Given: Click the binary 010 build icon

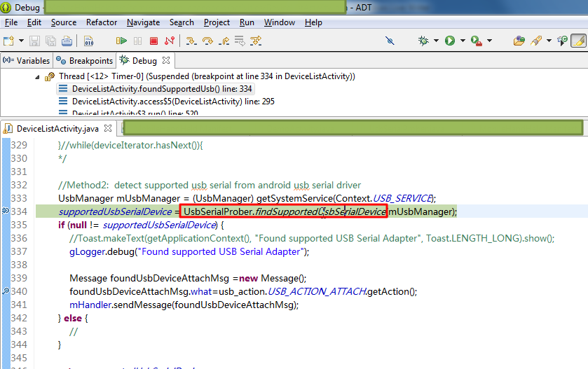Looking at the screenshot, I should tap(88, 41).
